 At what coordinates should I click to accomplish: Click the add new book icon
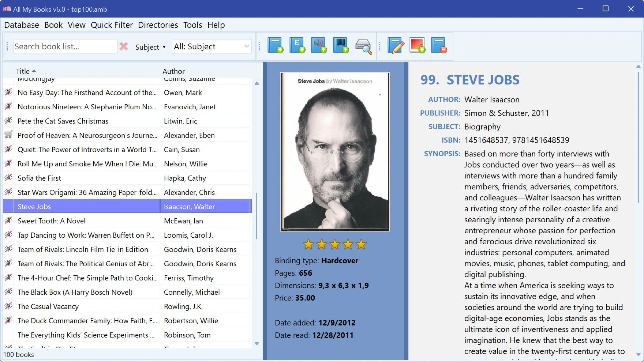[275, 46]
